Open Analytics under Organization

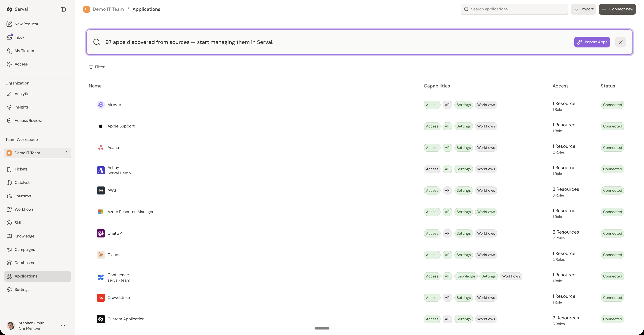point(37,94)
